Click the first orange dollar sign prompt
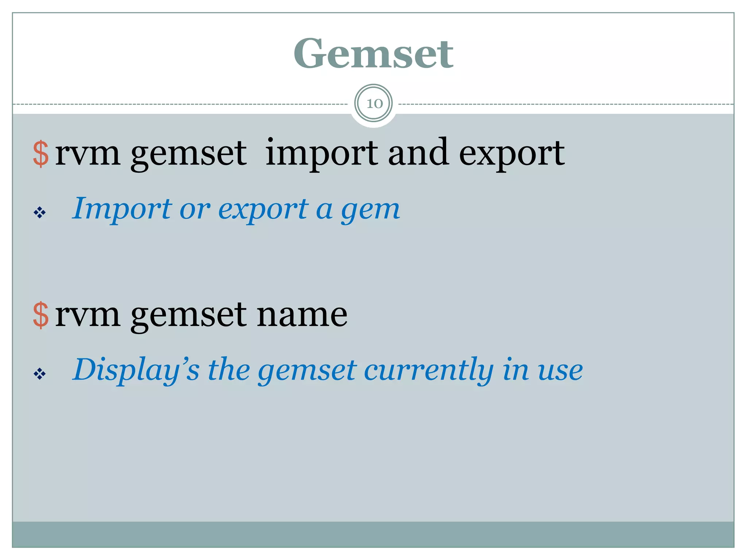Viewport: 747px width, 560px height. 40,153
